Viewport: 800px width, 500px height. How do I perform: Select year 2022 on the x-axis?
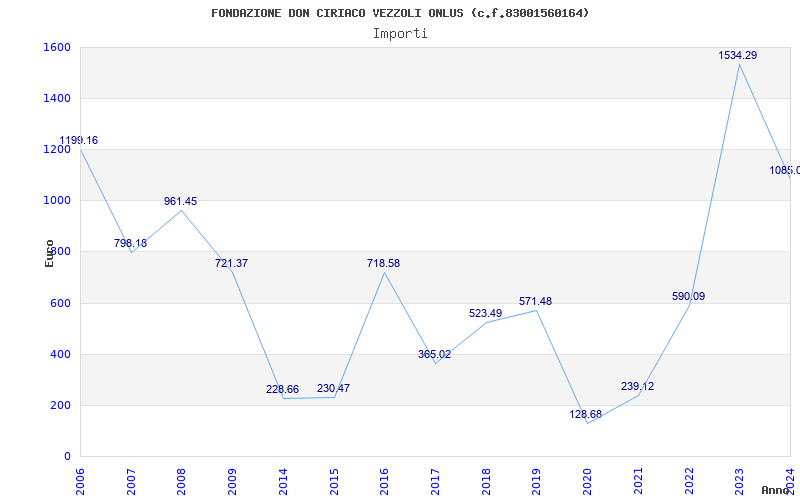click(x=689, y=482)
